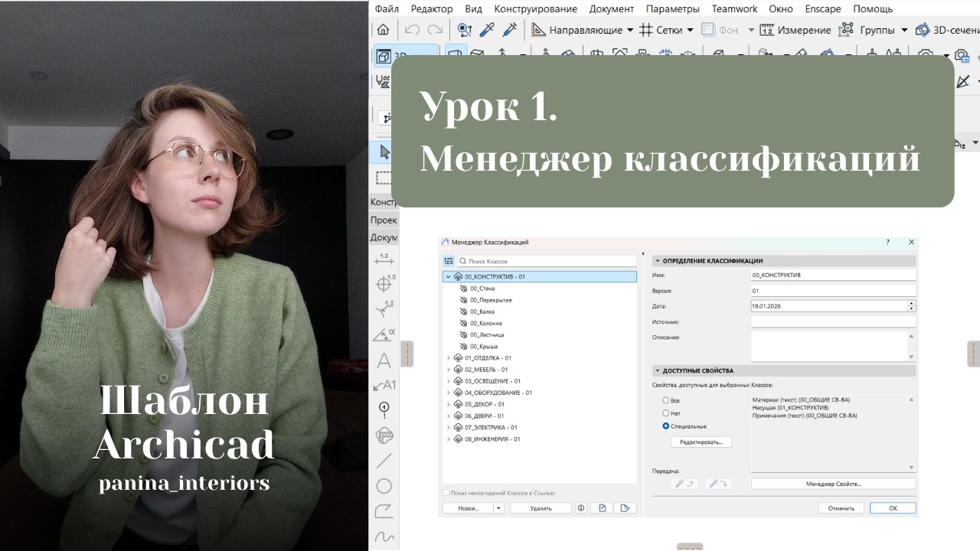This screenshot has width=980, height=551.
Task: Select the 00_Перекрытие class row
Action: point(491,300)
